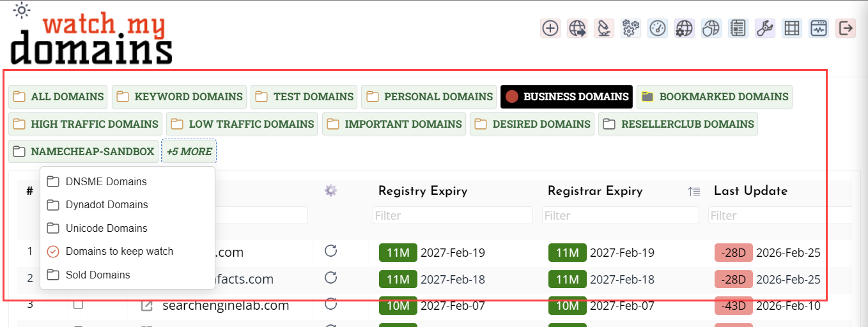Click the sort icon beside Registrar Expiry
Screen dimensions: 868x327
(x=694, y=191)
